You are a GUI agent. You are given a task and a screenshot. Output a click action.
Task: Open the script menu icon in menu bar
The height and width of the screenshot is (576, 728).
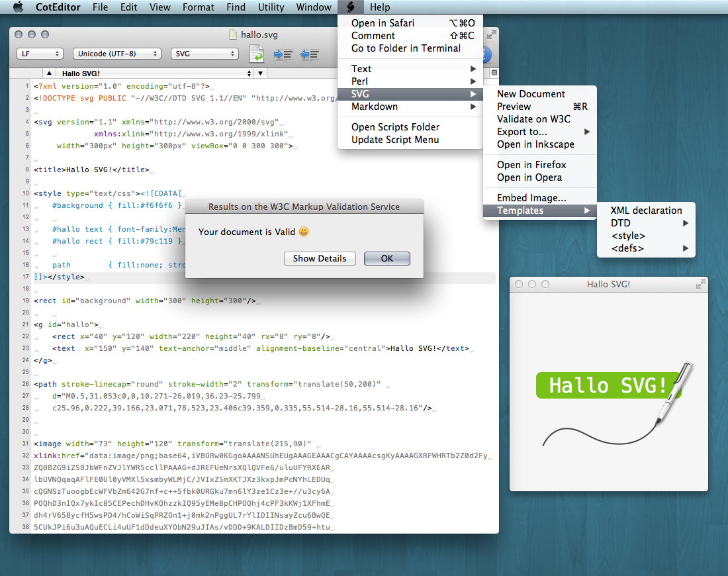pyautogui.click(x=351, y=7)
